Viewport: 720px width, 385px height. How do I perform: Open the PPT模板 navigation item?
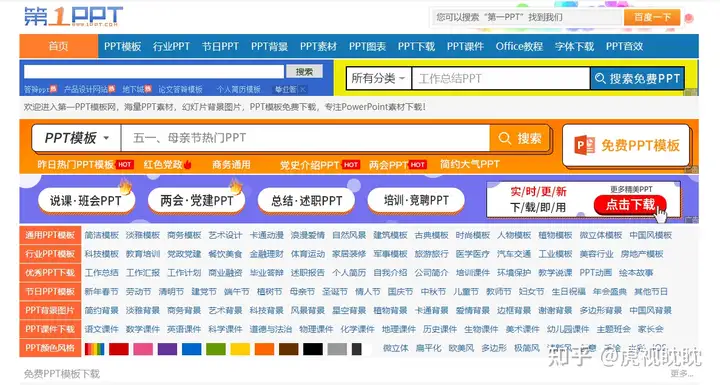pos(122,46)
